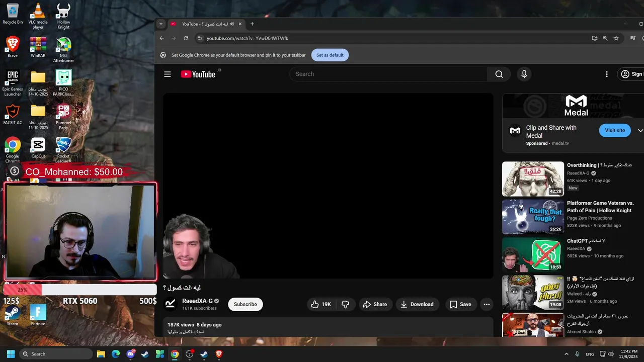
Task: Open WinRAR desktop icon
Action: click(x=38, y=47)
